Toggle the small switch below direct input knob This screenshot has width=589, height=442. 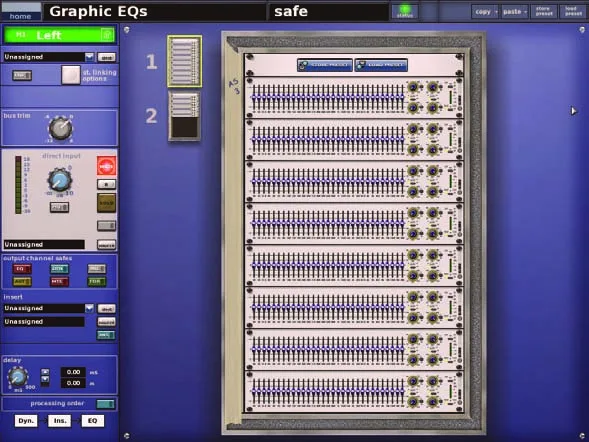[59, 207]
